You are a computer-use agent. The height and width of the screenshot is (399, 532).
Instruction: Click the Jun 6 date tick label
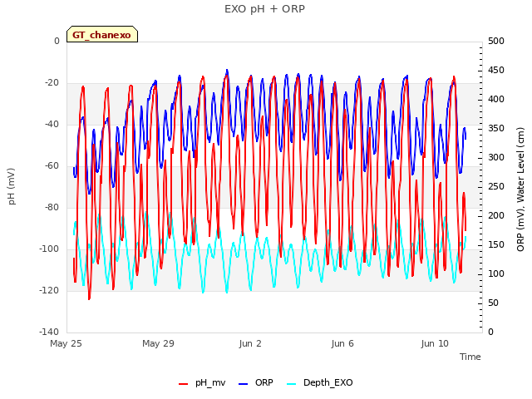pyautogui.click(x=342, y=343)
